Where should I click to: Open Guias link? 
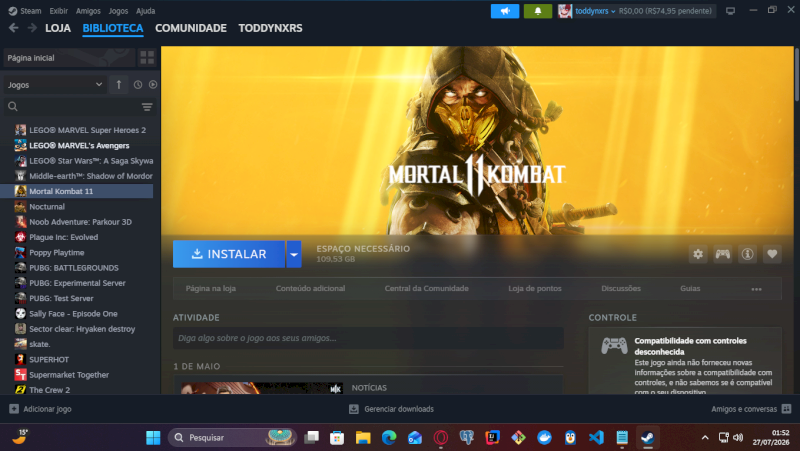coord(690,288)
